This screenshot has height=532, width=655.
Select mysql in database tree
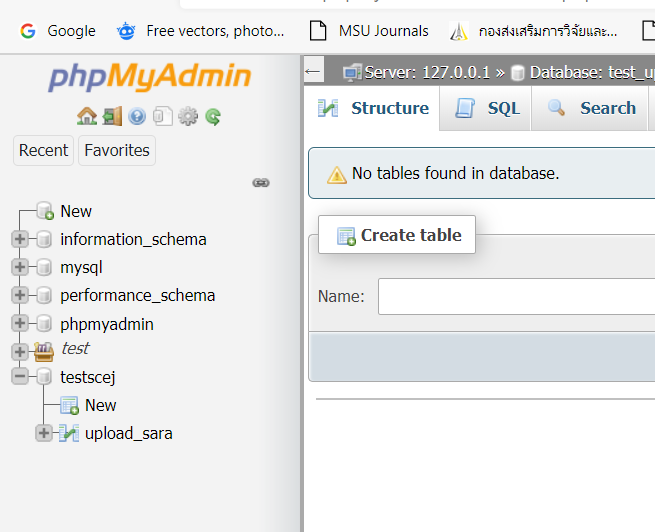pyautogui.click(x=81, y=268)
